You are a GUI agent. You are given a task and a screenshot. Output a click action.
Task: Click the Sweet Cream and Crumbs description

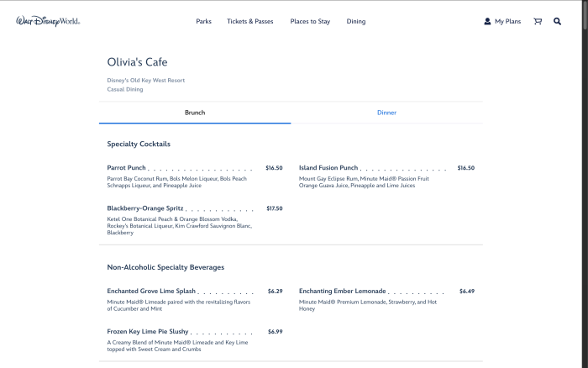(177, 346)
